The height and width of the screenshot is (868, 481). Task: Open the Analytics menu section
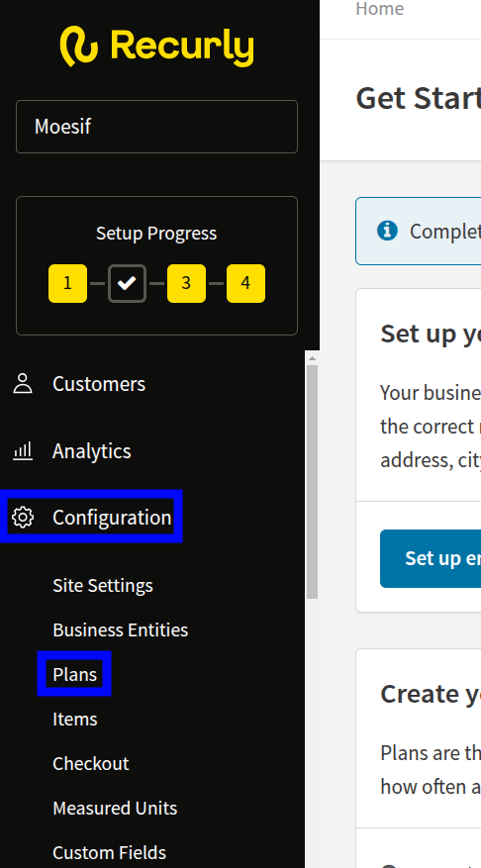91,451
